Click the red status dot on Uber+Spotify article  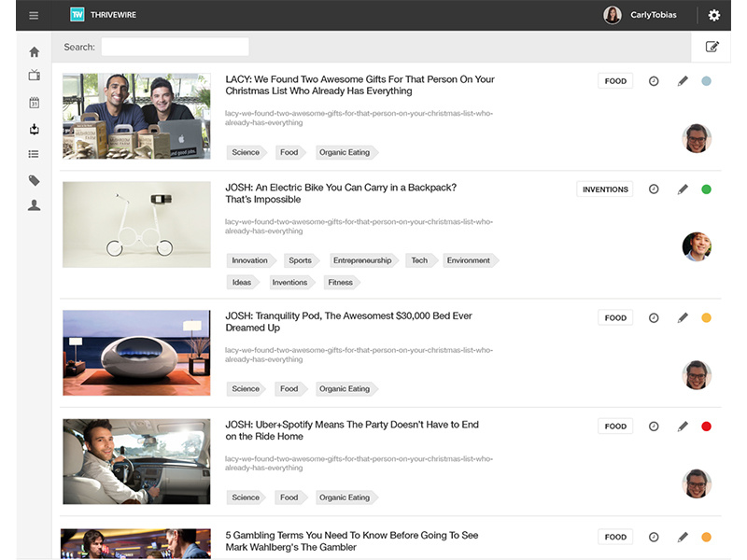[x=706, y=427]
